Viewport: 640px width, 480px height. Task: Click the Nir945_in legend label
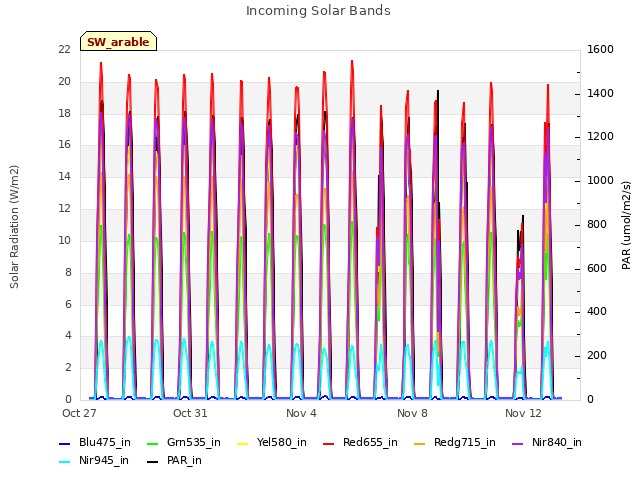point(104,461)
